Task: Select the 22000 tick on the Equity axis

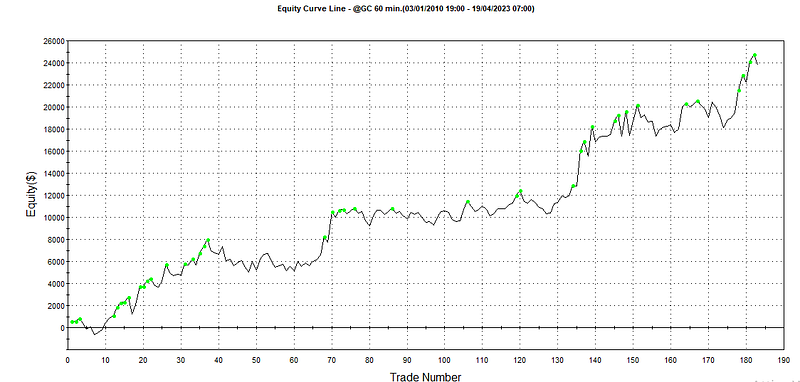Action: click(54, 85)
